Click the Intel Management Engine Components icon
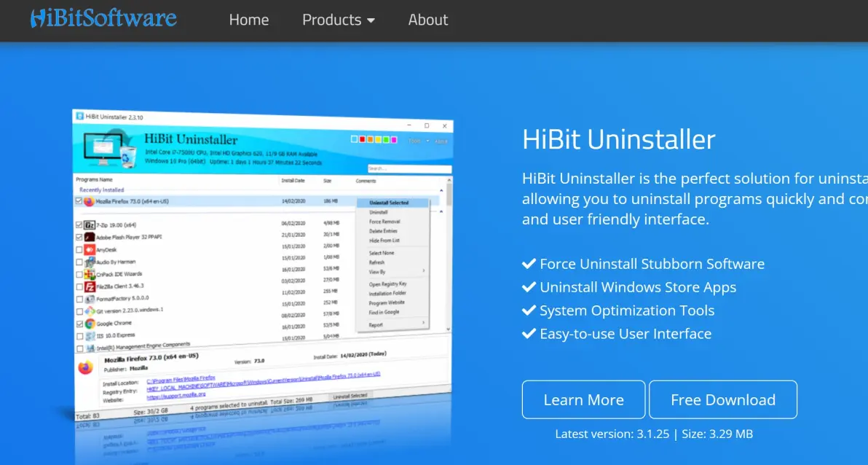 (89, 348)
